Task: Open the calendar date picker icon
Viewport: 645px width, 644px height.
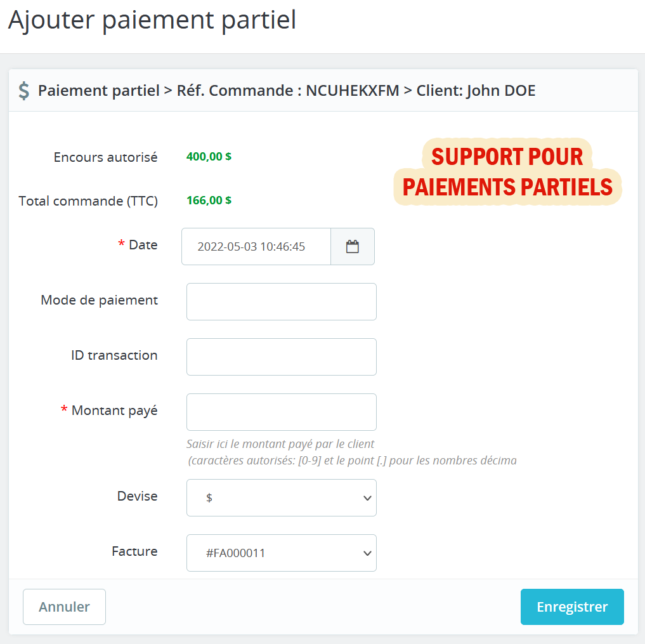Action: (x=353, y=247)
